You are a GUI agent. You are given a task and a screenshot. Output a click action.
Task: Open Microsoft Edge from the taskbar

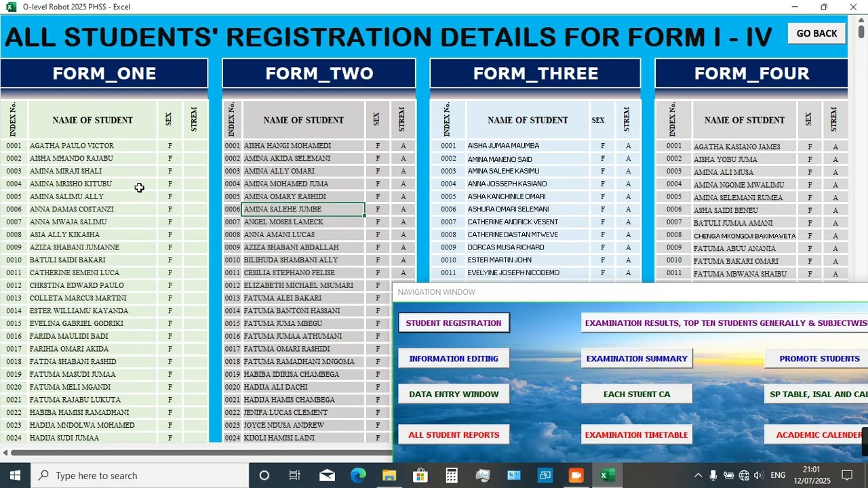(358, 475)
